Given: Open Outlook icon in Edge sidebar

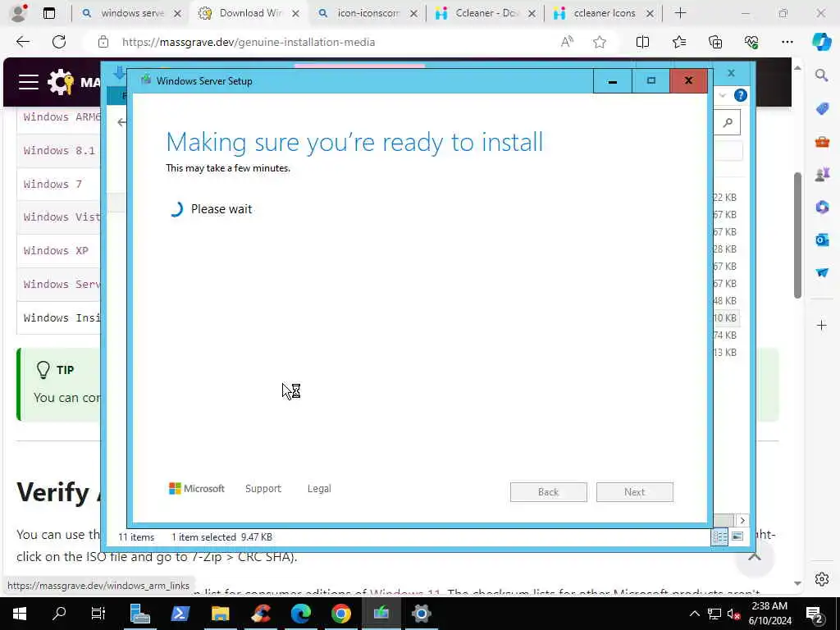Looking at the screenshot, I should [822, 240].
